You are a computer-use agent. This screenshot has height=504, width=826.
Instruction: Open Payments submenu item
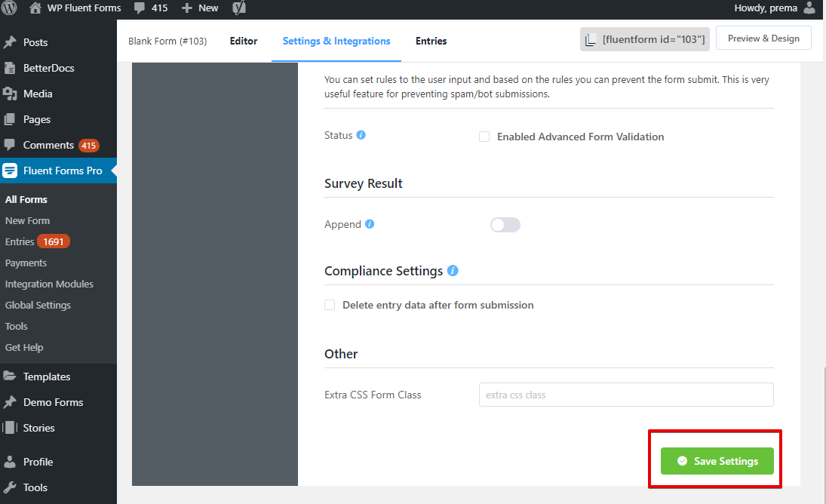[x=26, y=263]
